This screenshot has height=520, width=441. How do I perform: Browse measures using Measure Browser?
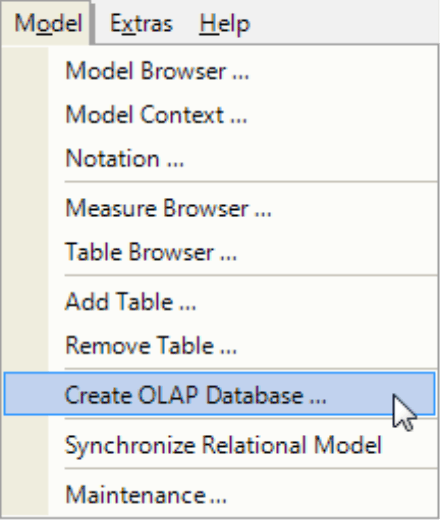pos(220,208)
